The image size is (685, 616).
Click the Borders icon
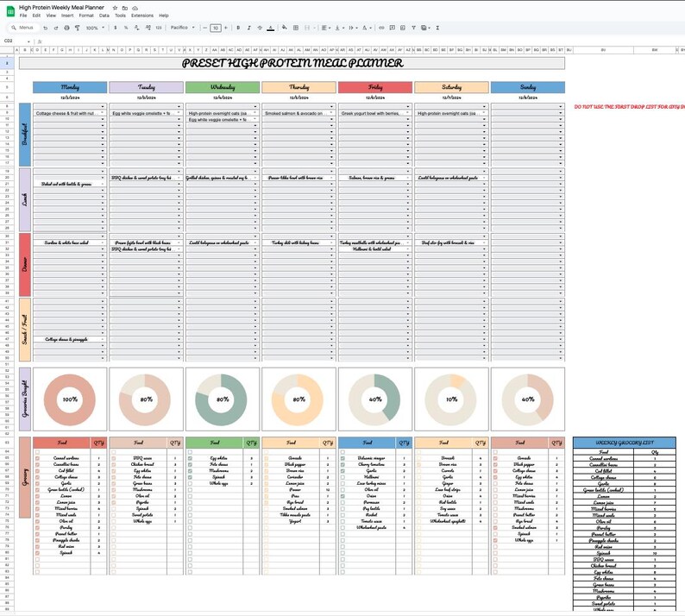pyautogui.click(x=296, y=28)
